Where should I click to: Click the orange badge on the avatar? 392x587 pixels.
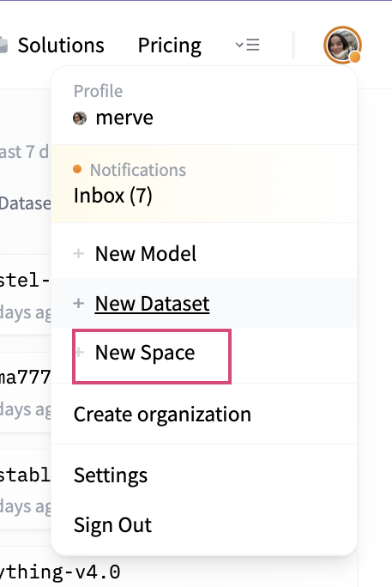(x=355, y=57)
